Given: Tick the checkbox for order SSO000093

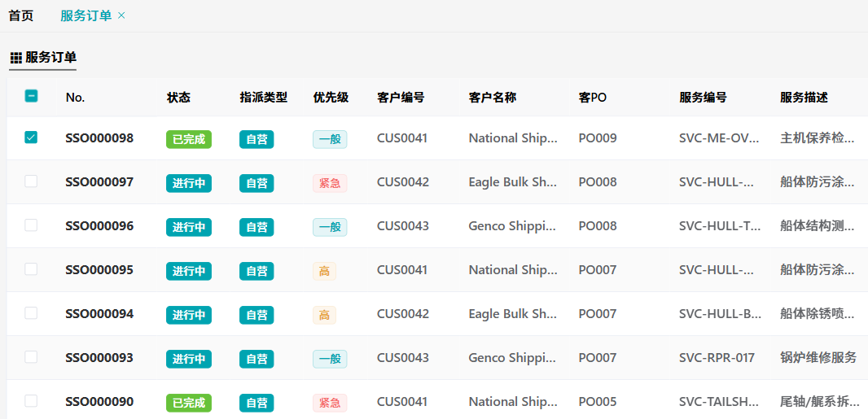Looking at the screenshot, I should (31, 357).
